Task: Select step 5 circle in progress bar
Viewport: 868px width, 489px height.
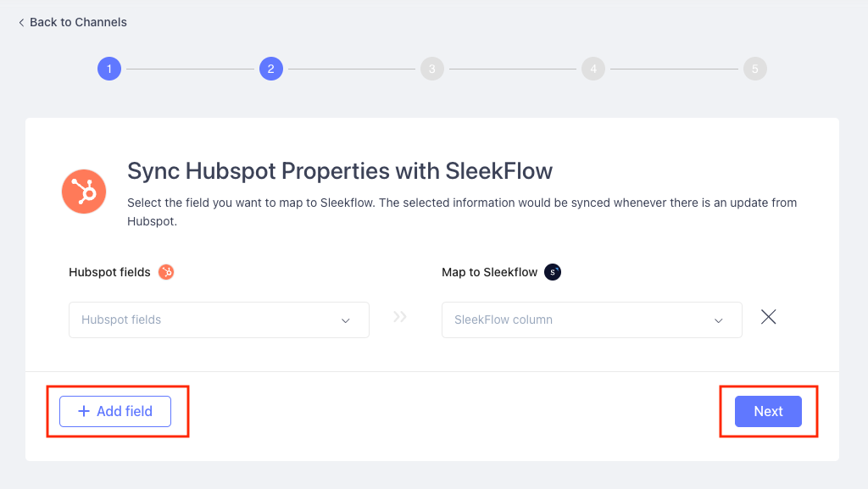Action: 755,69
